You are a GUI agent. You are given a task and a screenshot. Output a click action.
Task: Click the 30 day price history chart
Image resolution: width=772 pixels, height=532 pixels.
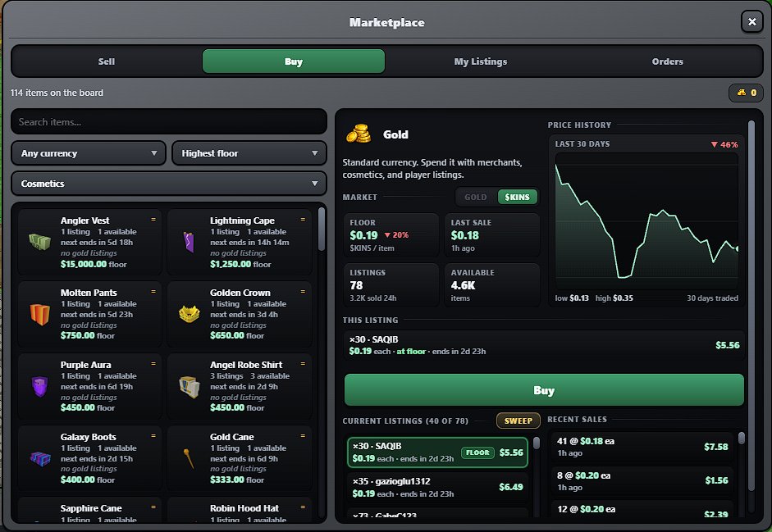coord(646,221)
